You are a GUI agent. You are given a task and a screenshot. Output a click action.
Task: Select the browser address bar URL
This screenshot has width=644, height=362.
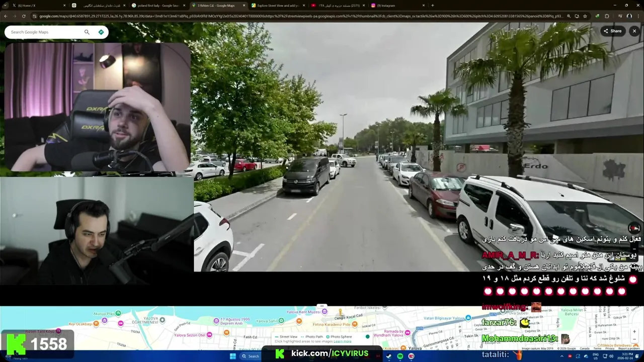click(301, 16)
